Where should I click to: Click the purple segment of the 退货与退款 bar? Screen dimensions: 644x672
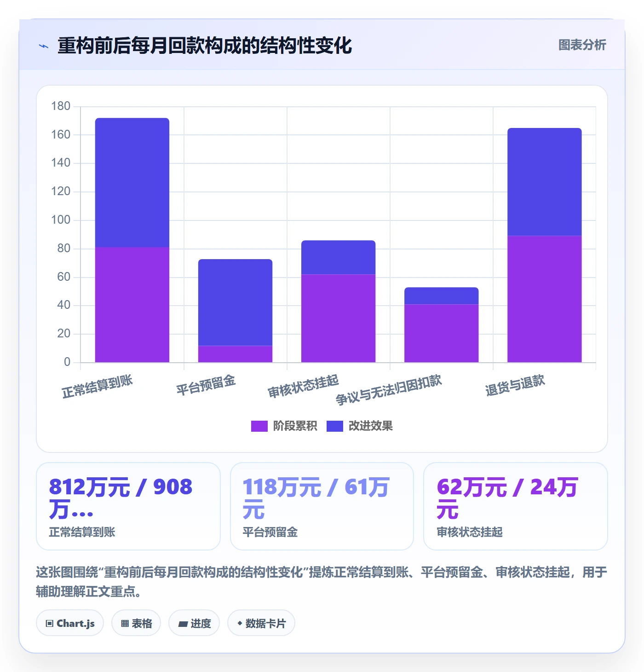coord(544,299)
